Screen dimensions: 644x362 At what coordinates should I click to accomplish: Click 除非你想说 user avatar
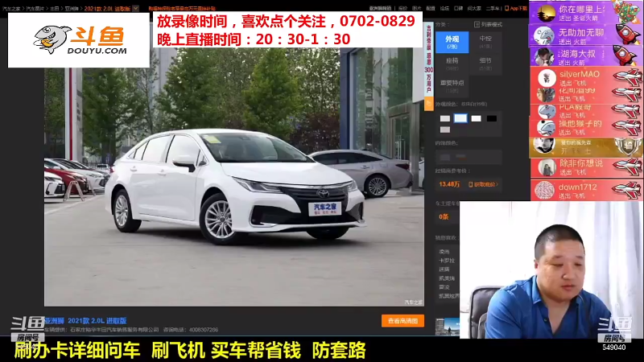pyautogui.click(x=547, y=168)
